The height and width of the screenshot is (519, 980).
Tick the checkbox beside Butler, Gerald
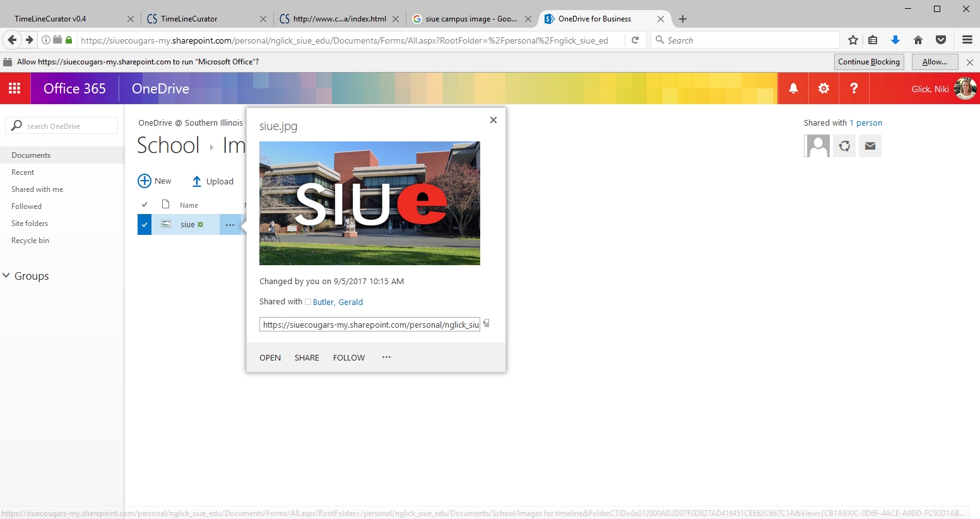308,302
